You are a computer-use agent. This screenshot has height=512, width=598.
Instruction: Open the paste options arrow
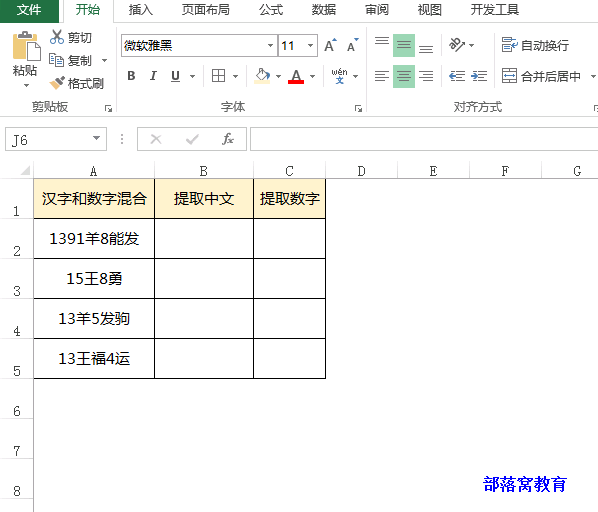26,85
